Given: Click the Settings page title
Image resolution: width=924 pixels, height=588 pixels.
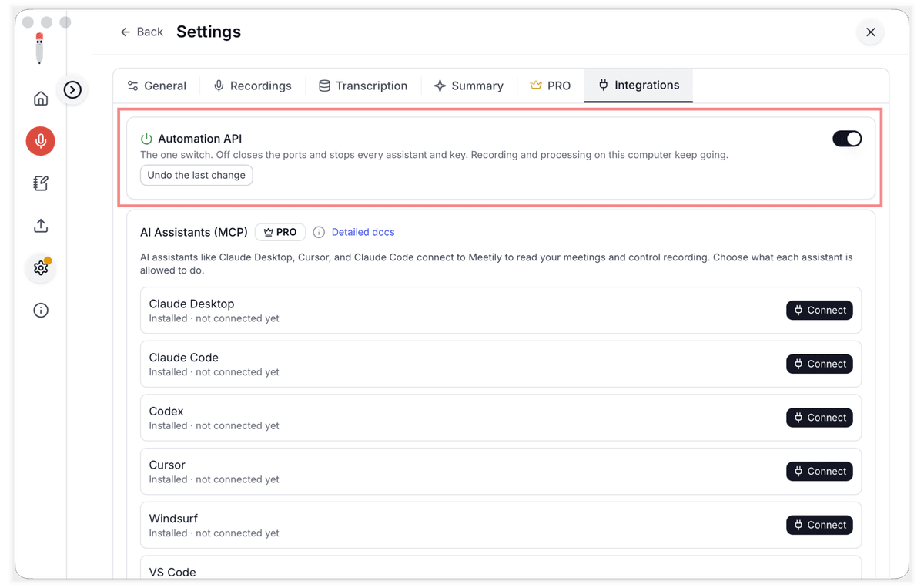Looking at the screenshot, I should pos(209,32).
